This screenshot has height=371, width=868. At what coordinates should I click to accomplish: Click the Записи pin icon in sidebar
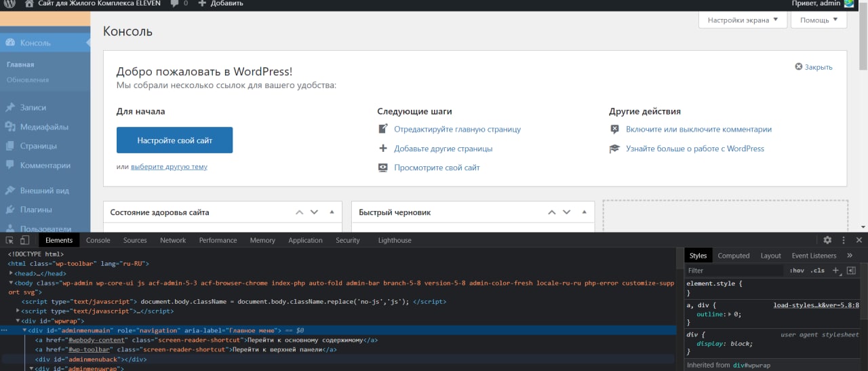10,107
